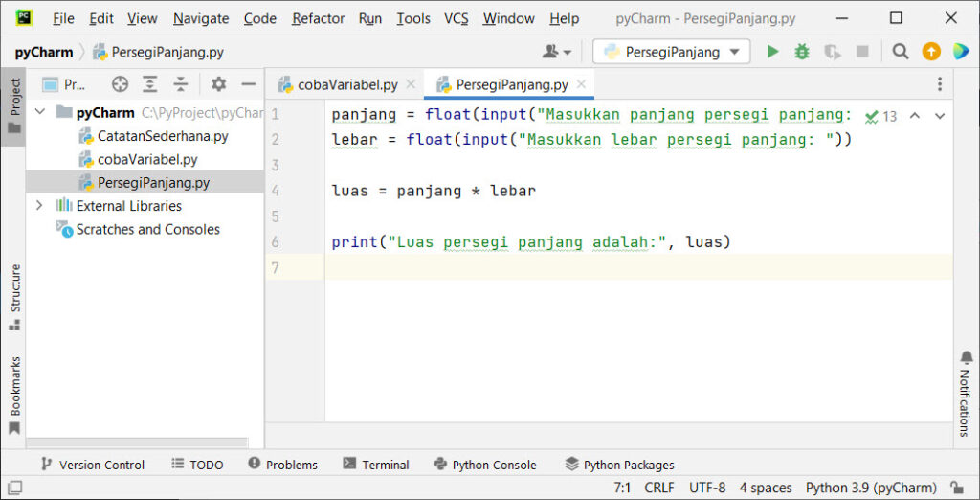This screenshot has height=500, width=980.
Task: Open editor tabs three-dot menu
Action: click(x=940, y=84)
